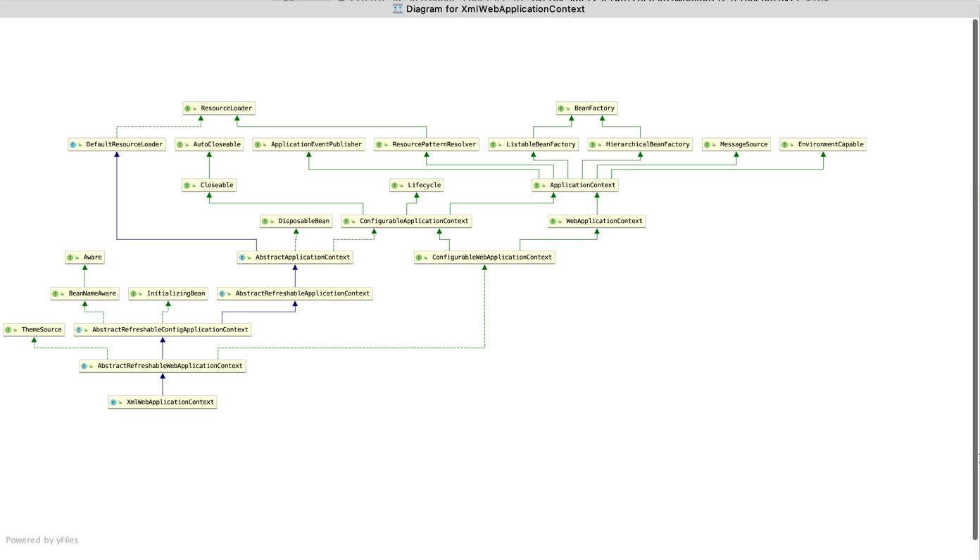Select the AbstractRefreshableConfigApplicationContext node

(x=163, y=330)
